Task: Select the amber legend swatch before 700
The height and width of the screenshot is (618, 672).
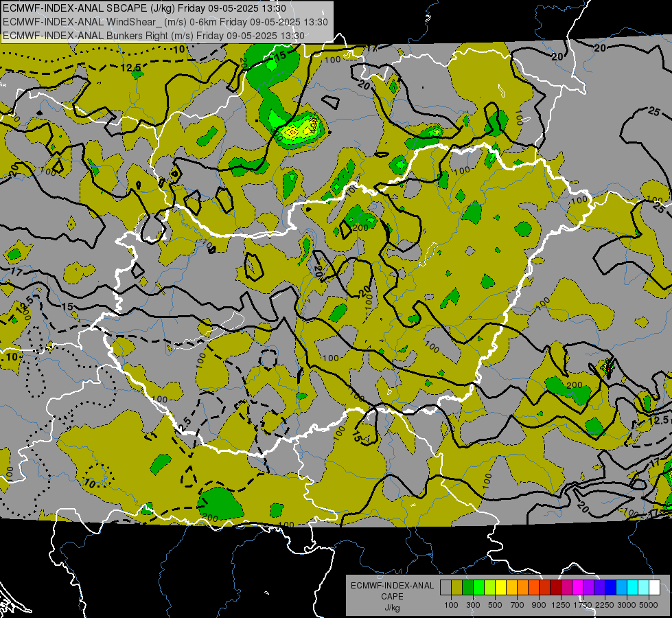Action: tap(511, 588)
